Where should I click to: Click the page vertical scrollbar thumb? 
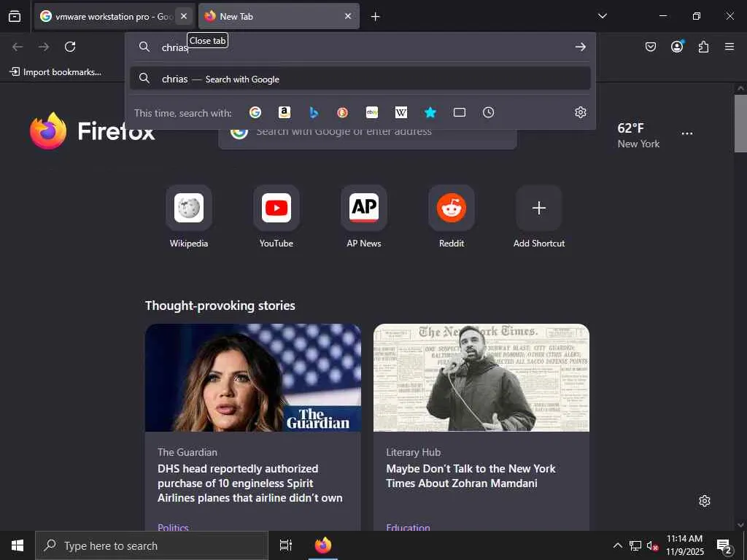coord(740,123)
